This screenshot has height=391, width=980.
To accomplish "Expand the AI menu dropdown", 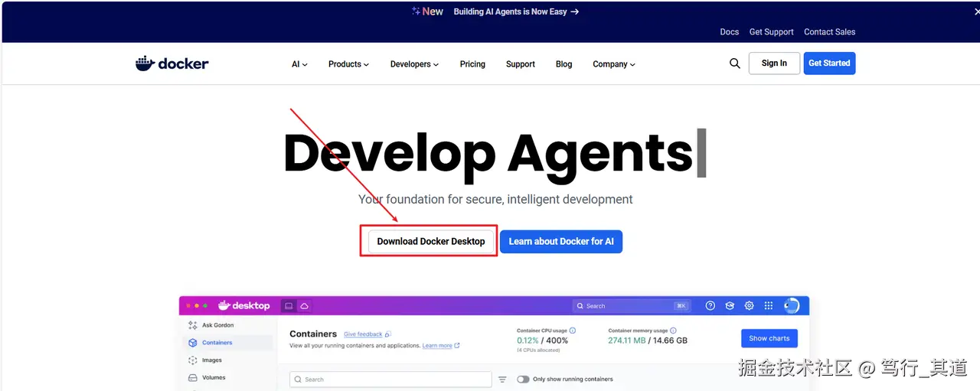I will click(x=299, y=64).
